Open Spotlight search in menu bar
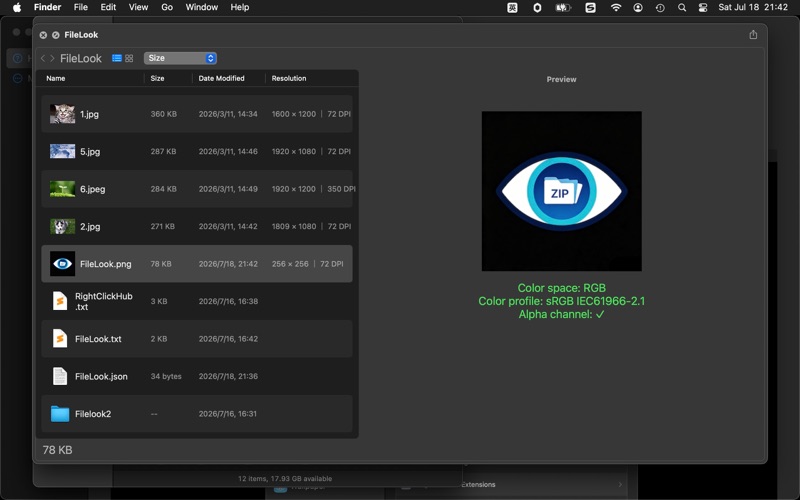Screen dimensions: 800x500 coord(682,7)
